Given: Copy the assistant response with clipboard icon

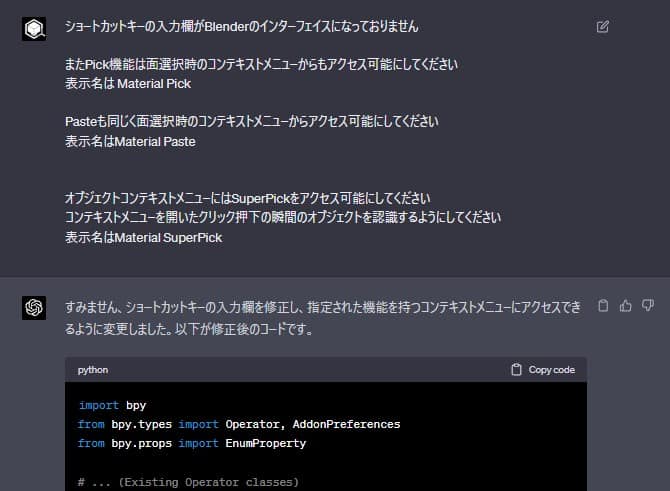Looking at the screenshot, I should 602,305.
